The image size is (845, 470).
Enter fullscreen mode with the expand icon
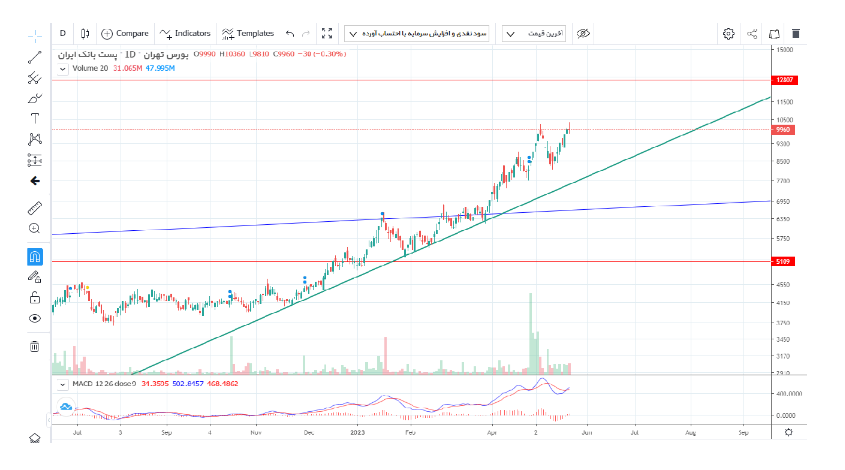point(326,33)
